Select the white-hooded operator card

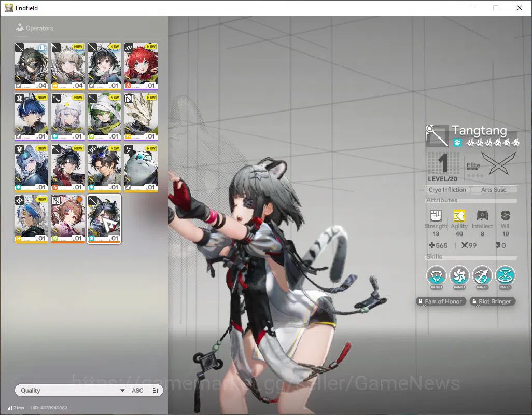tap(67, 117)
